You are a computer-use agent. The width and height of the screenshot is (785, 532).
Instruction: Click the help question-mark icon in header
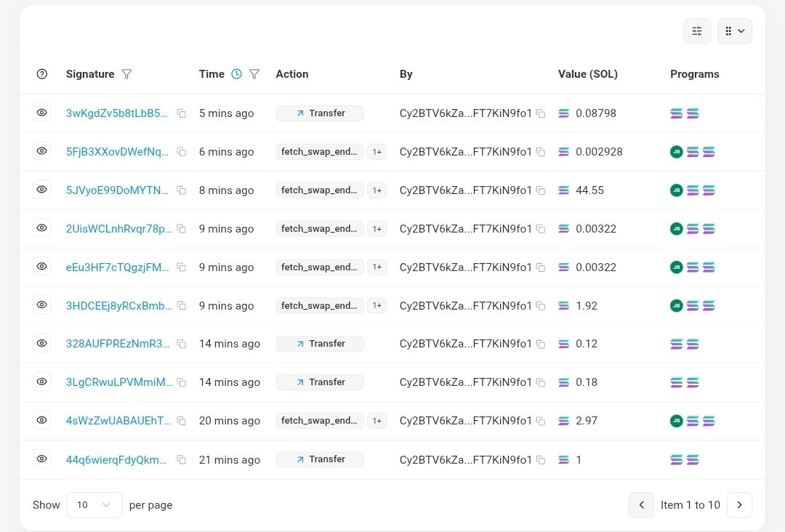[42, 74]
